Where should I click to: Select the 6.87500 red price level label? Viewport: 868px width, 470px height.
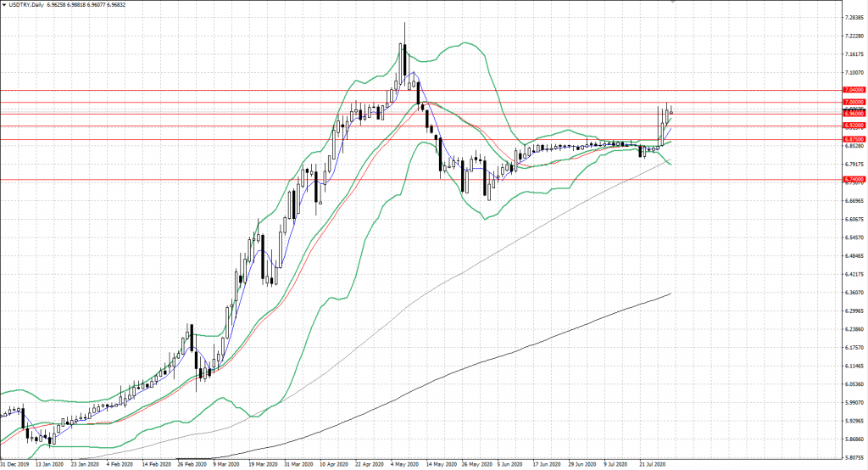pos(854,138)
